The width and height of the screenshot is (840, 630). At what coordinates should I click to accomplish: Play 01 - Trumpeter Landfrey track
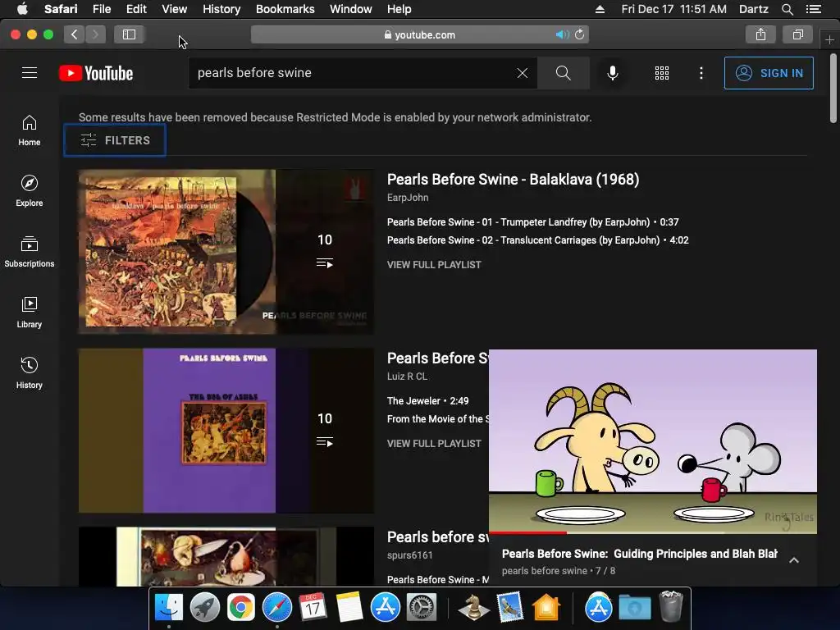(x=532, y=221)
